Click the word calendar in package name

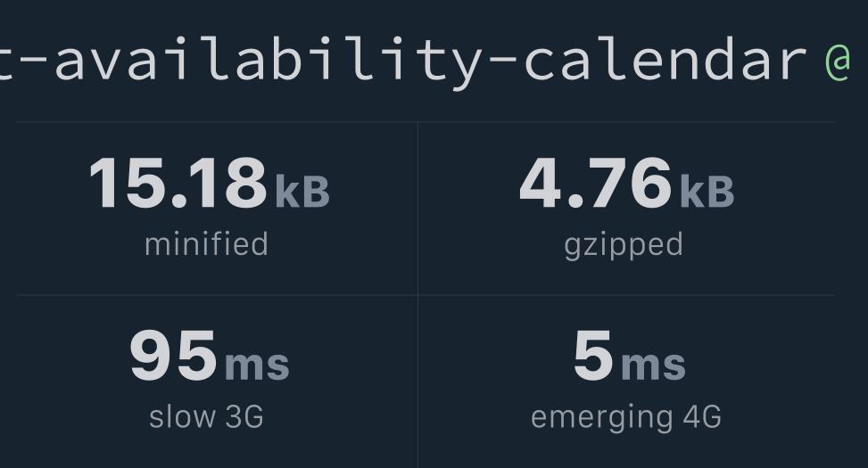pyautogui.click(x=665, y=59)
